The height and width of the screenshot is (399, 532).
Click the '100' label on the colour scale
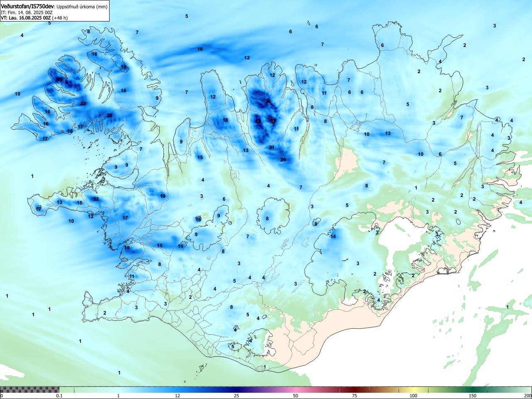pos(414,396)
